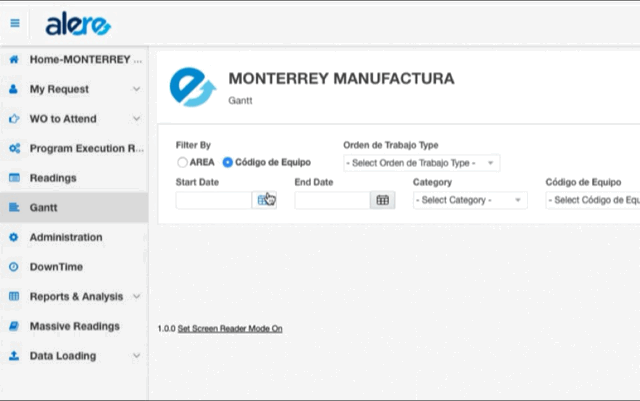Click the Readings window icon

[x=14, y=178]
